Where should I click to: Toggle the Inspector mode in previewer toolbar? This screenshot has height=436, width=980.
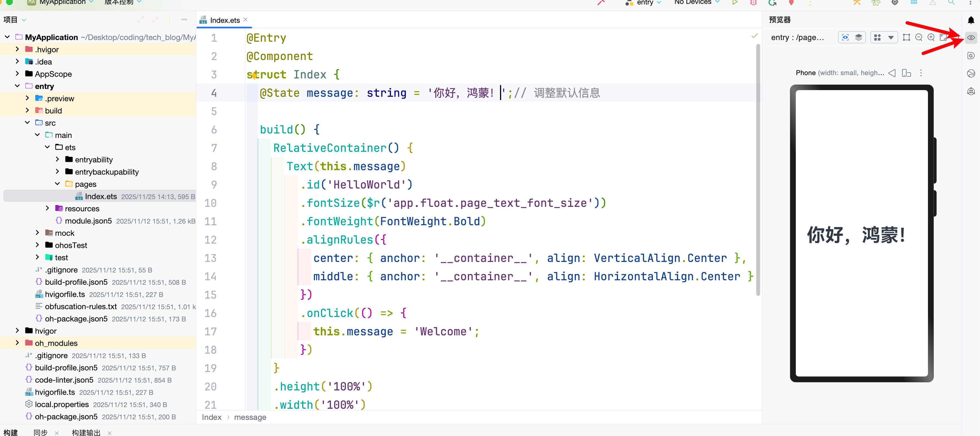[845, 37]
